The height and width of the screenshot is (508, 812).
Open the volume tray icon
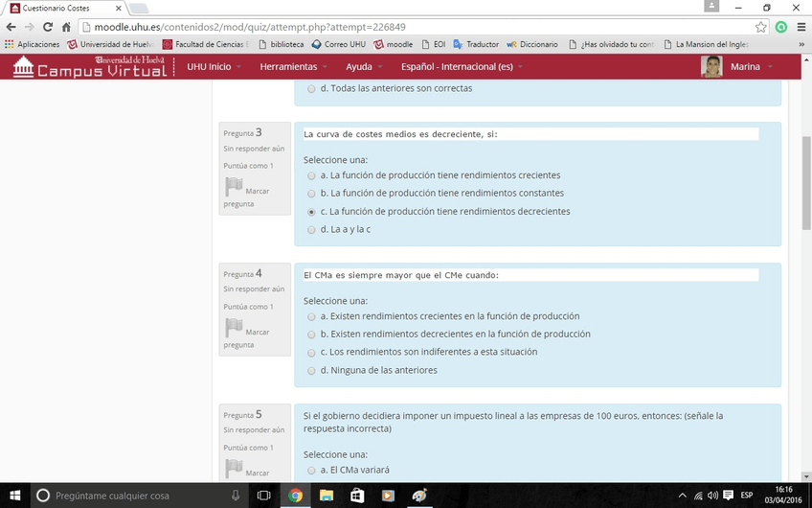click(x=712, y=496)
